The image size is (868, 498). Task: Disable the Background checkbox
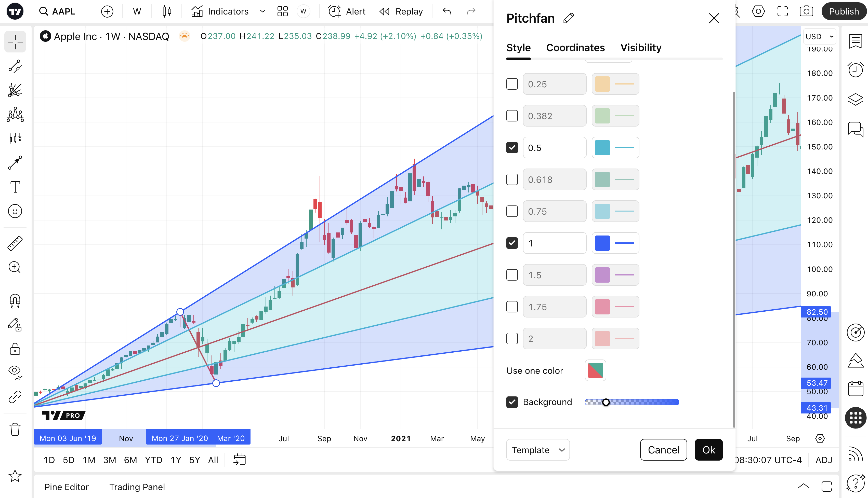coord(512,402)
